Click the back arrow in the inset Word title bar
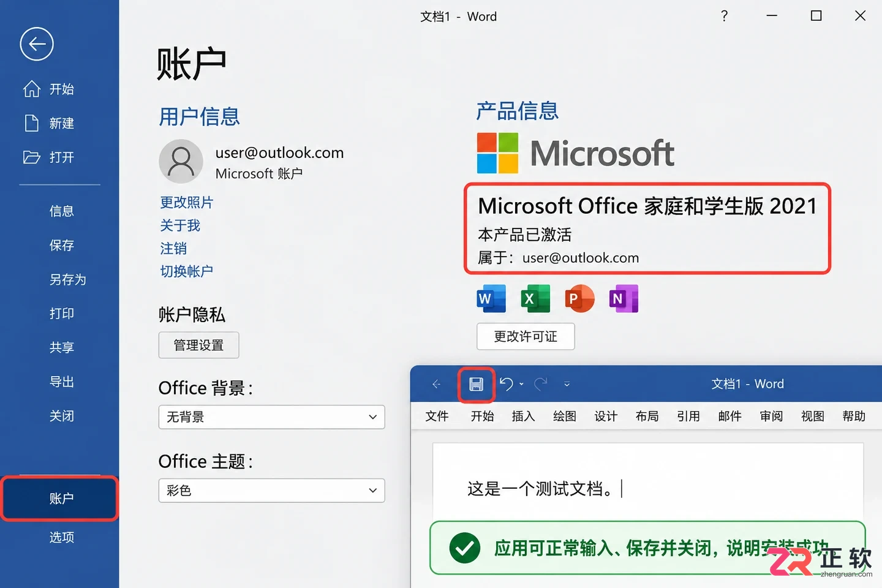882x588 pixels. tap(436, 384)
